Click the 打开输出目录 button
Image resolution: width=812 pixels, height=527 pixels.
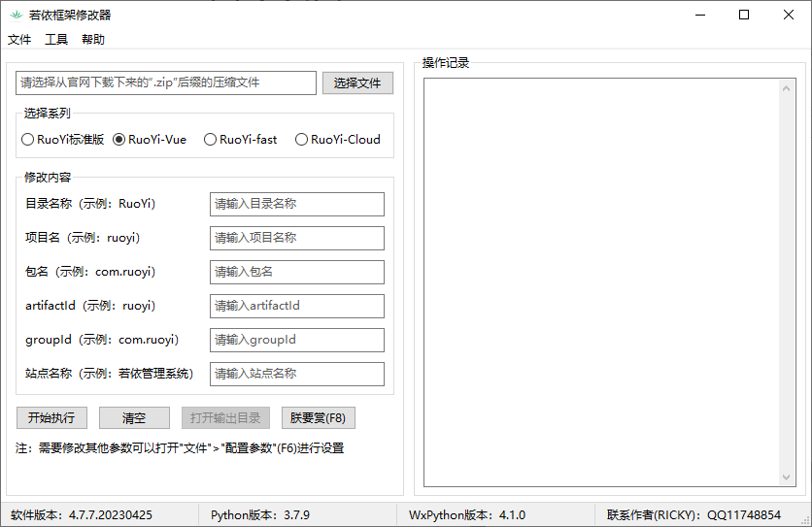point(225,417)
